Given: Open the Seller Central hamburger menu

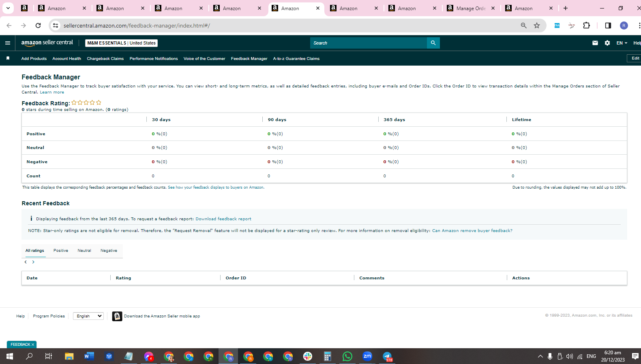Looking at the screenshot, I should point(8,43).
